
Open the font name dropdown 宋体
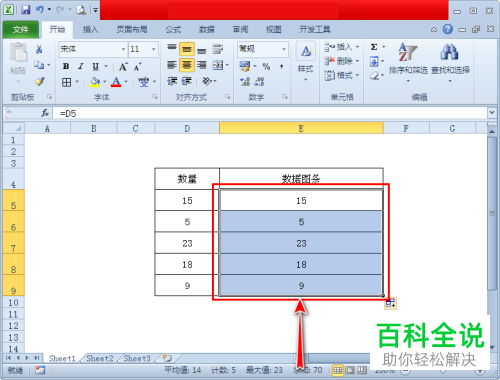pos(123,49)
